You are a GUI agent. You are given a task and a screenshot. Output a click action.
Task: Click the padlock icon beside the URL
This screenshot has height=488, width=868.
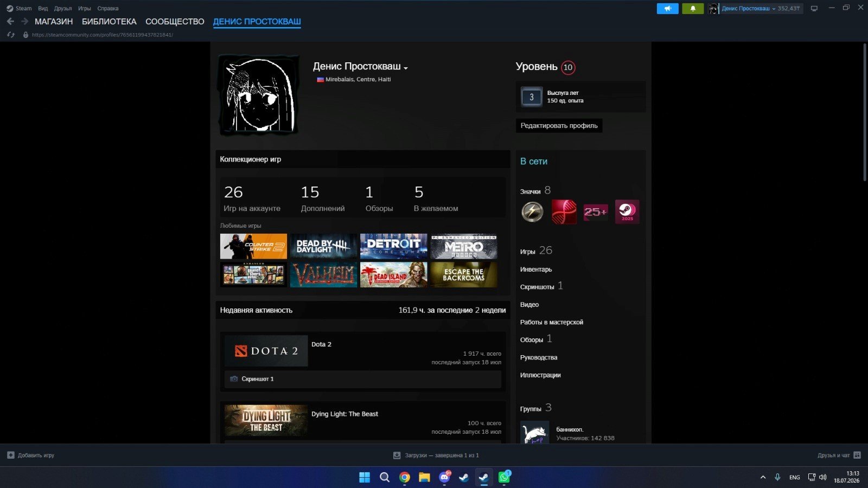pos(25,35)
